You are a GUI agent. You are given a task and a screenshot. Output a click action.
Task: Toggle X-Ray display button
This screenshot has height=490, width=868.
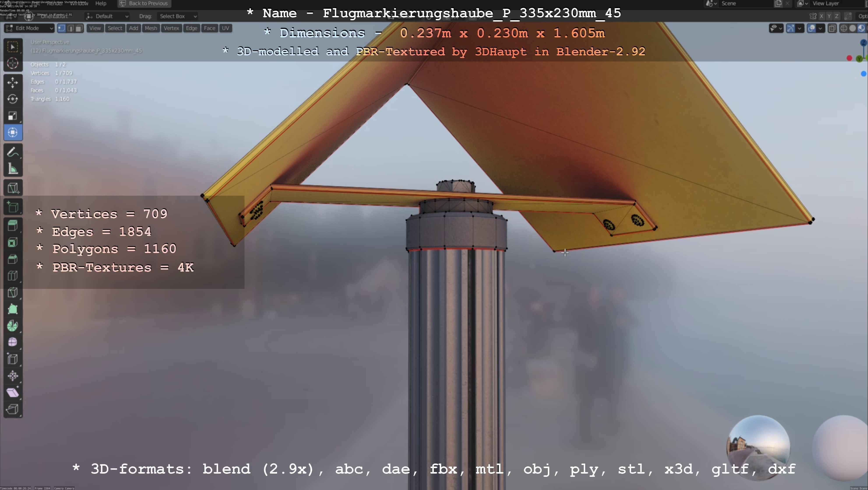pyautogui.click(x=832, y=28)
